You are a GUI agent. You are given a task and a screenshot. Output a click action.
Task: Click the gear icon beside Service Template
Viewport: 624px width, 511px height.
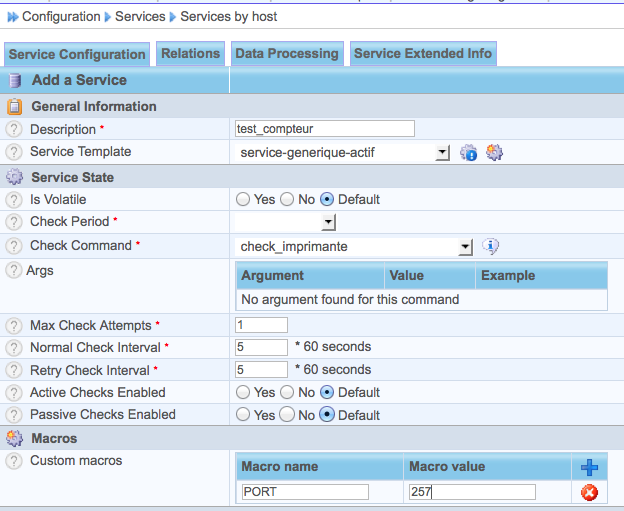click(x=494, y=153)
